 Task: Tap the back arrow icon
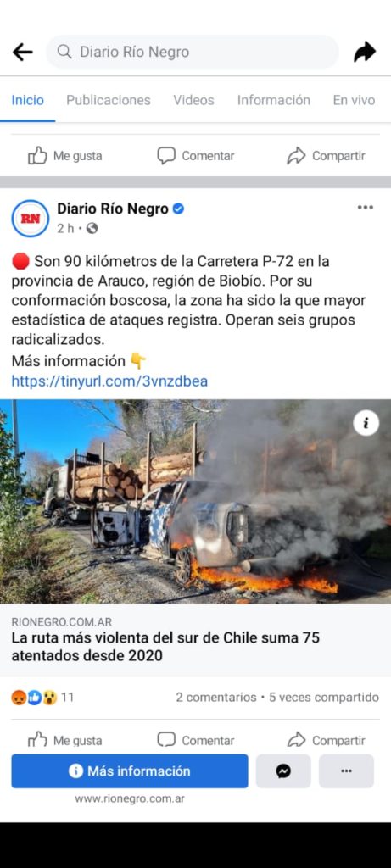pyautogui.click(x=22, y=52)
